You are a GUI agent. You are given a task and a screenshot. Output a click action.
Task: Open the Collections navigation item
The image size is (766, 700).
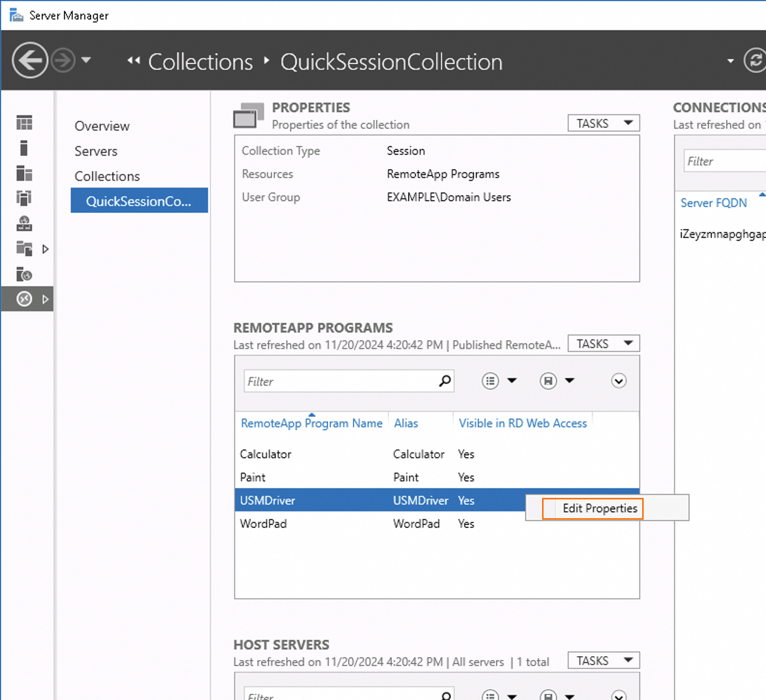[107, 176]
